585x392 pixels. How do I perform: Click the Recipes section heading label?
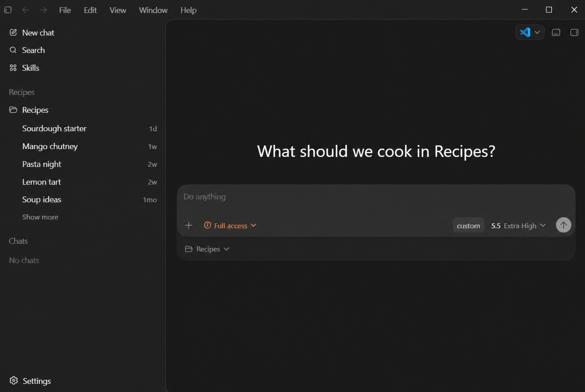[x=22, y=92]
